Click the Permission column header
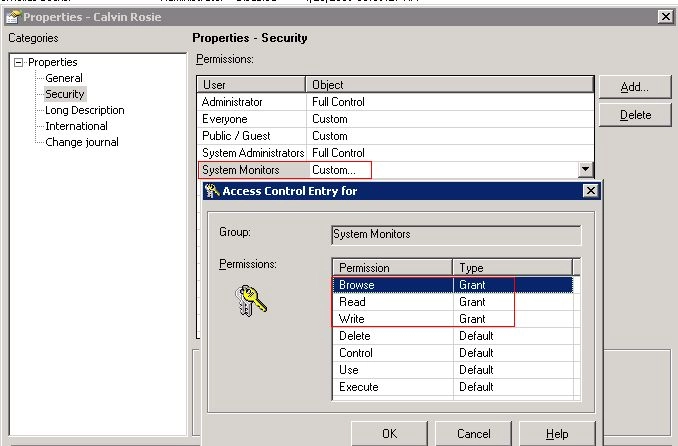Viewport: 678px width, 446px height. point(392,268)
